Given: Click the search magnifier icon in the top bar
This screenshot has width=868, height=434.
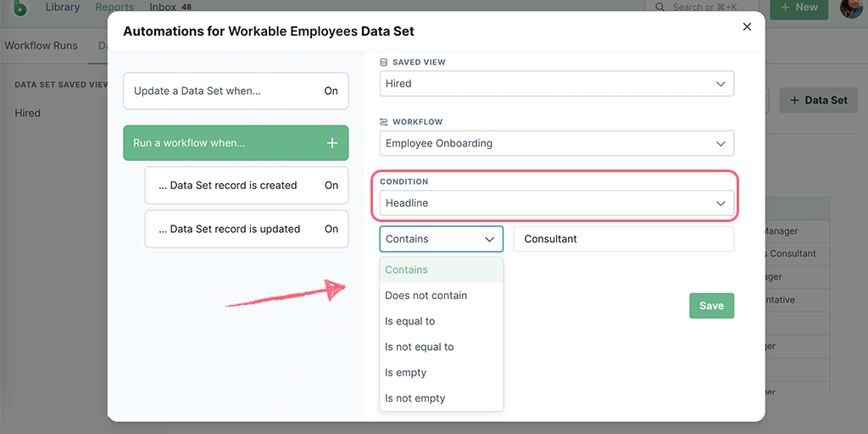Looking at the screenshot, I should pos(659,7).
